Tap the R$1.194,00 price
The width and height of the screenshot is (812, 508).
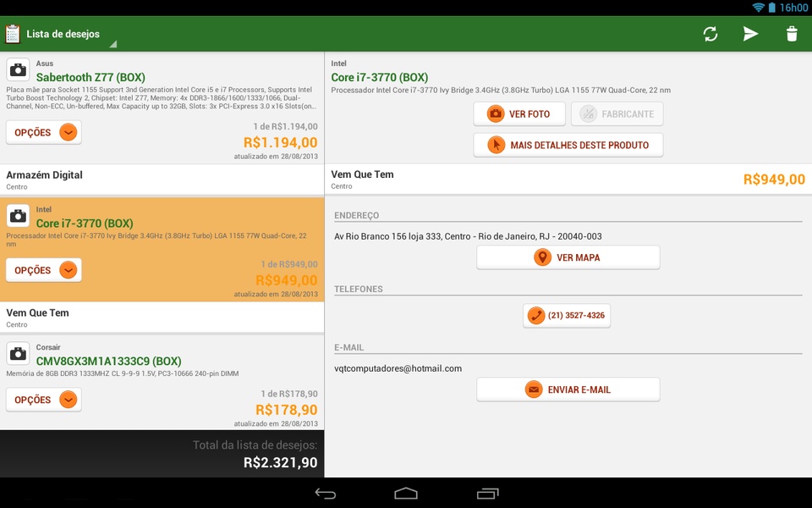(280, 142)
